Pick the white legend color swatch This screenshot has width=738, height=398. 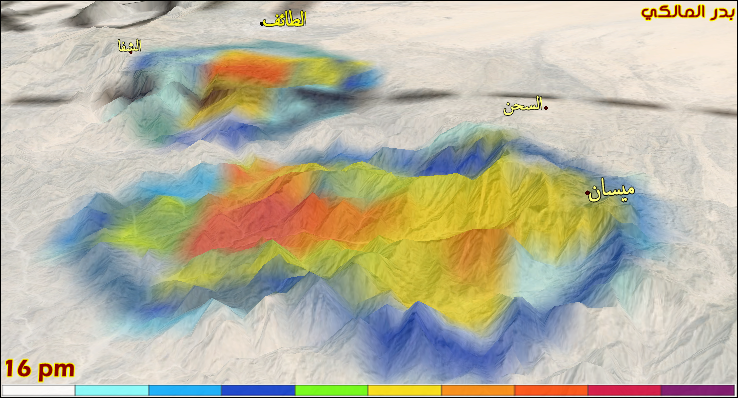click(39, 390)
